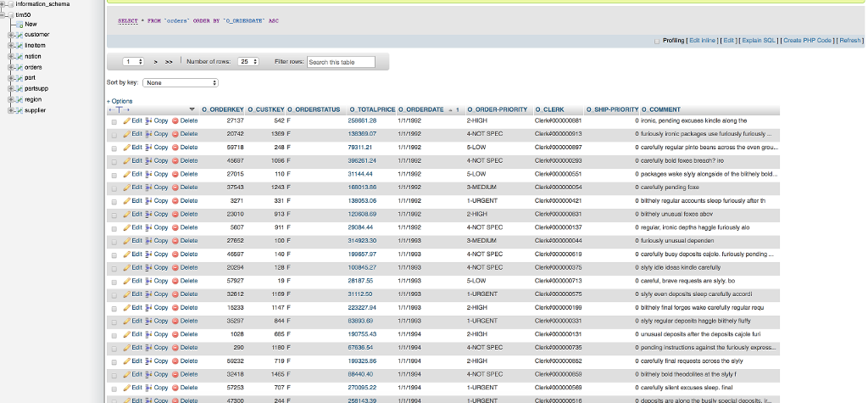868x403 pixels.
Task: Tick the checkbox for order 59718 row
Action: click(114, 148)
